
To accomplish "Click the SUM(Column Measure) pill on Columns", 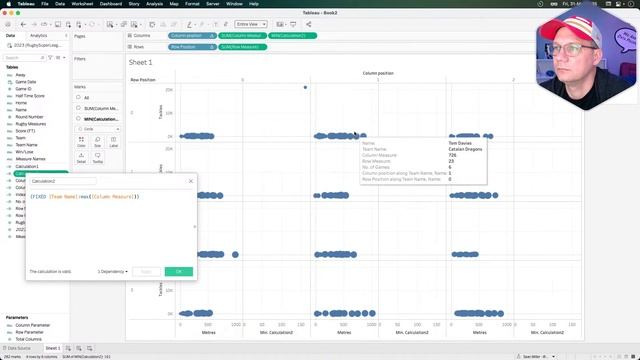I will point(242,36).
